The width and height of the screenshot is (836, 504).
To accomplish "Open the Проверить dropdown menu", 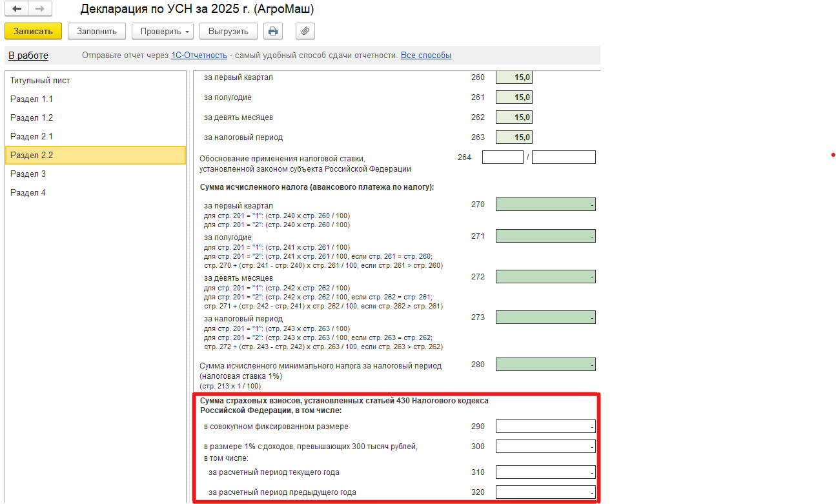I will click(x=163, y=31).
